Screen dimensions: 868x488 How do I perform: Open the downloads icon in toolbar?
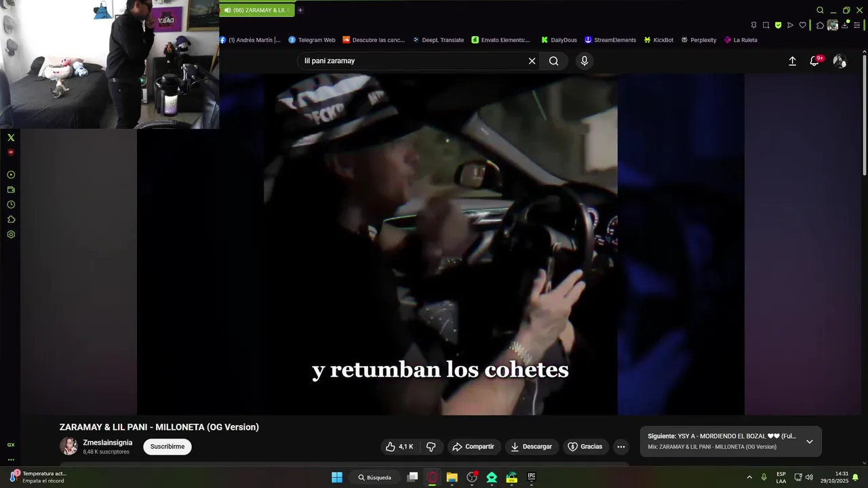[x=845, y=25]
